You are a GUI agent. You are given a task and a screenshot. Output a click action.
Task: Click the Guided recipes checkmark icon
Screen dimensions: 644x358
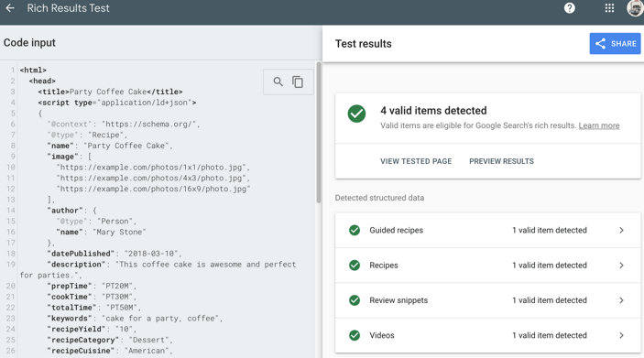click(355, 231)
